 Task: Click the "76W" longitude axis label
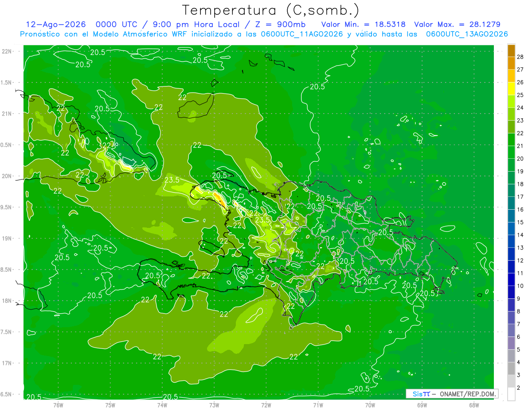(58, 405)
